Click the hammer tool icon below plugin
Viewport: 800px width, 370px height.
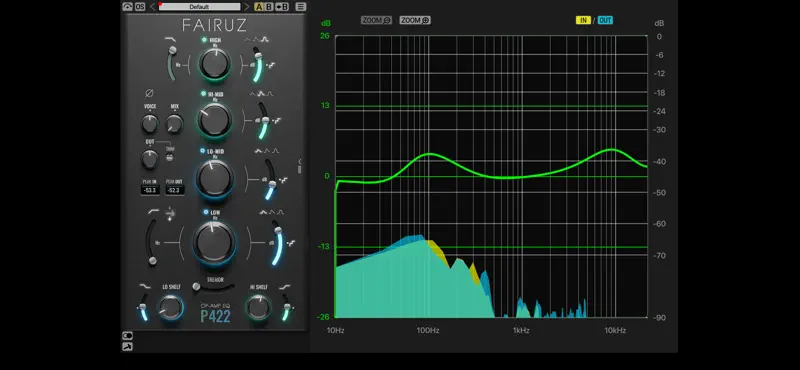[x=127, y=347]
